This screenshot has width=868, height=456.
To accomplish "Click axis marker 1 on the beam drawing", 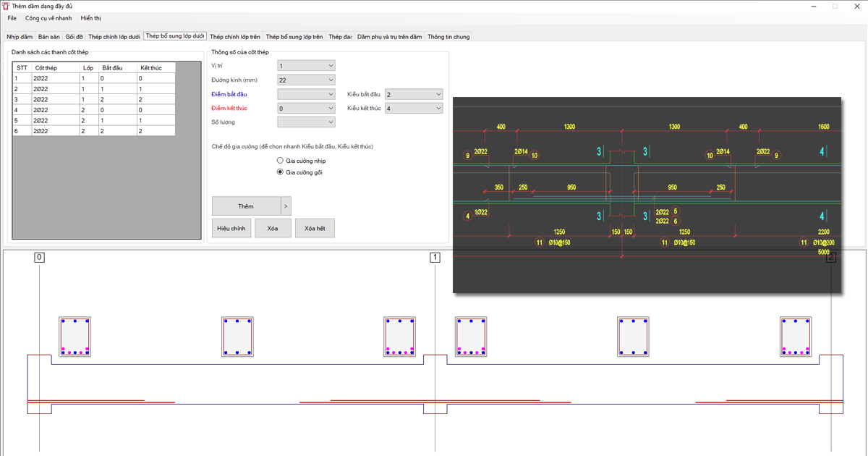I will tap(435, 257).
